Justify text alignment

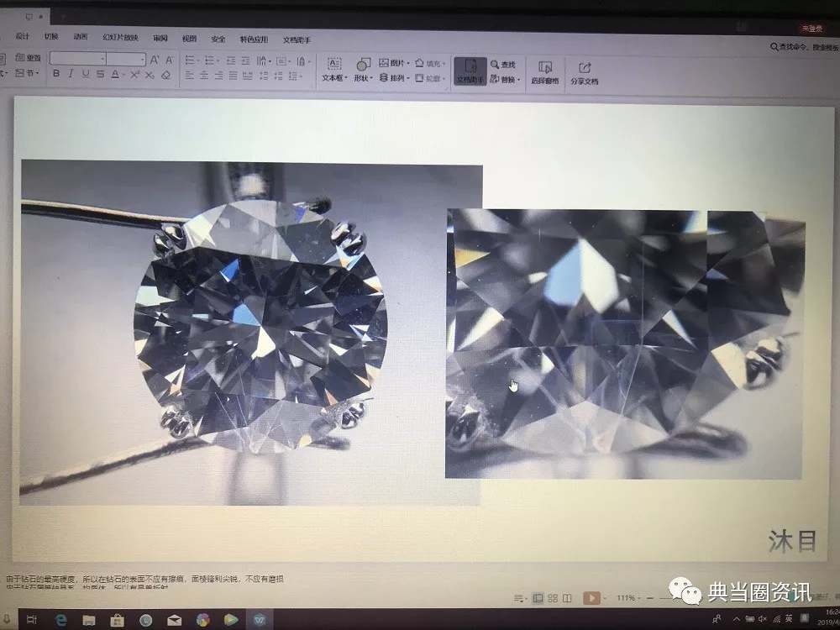[x=233, y=76]
